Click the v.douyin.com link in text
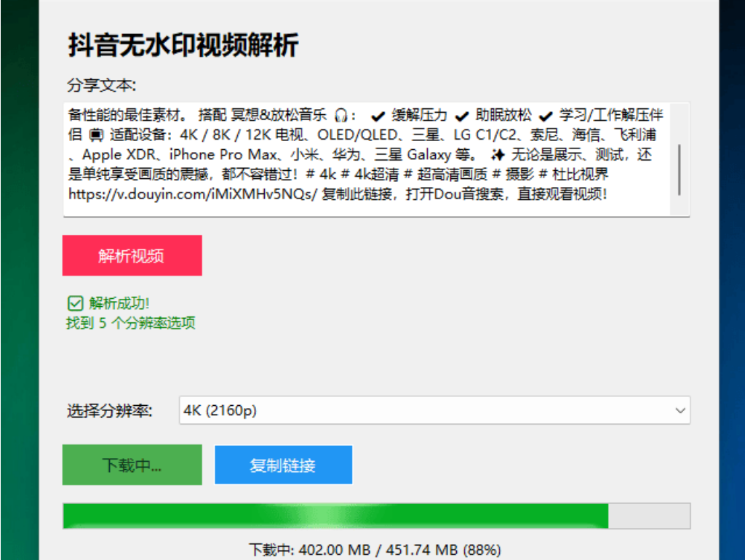 [194, 194]
